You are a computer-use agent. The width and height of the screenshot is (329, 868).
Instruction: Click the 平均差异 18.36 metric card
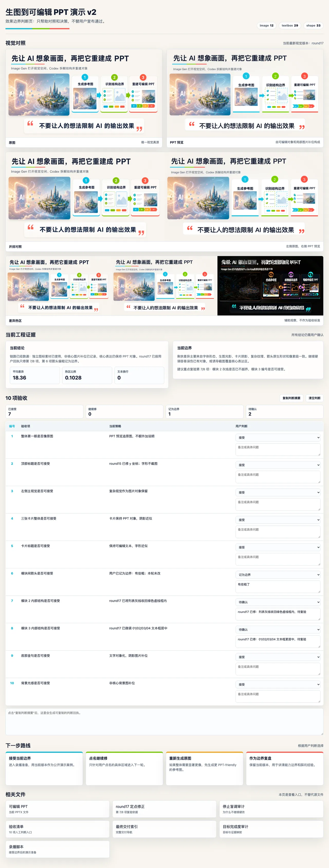[35, 375]
